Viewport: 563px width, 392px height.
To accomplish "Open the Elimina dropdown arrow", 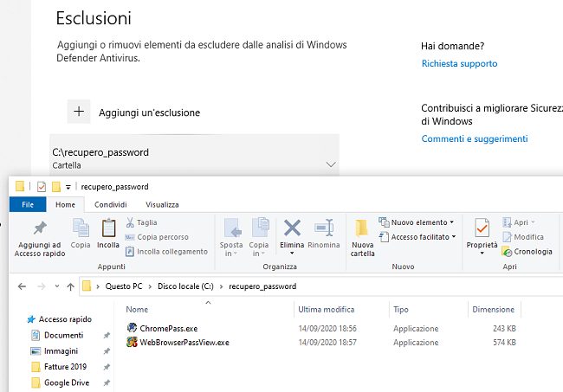I will click(x=292, y=254).
